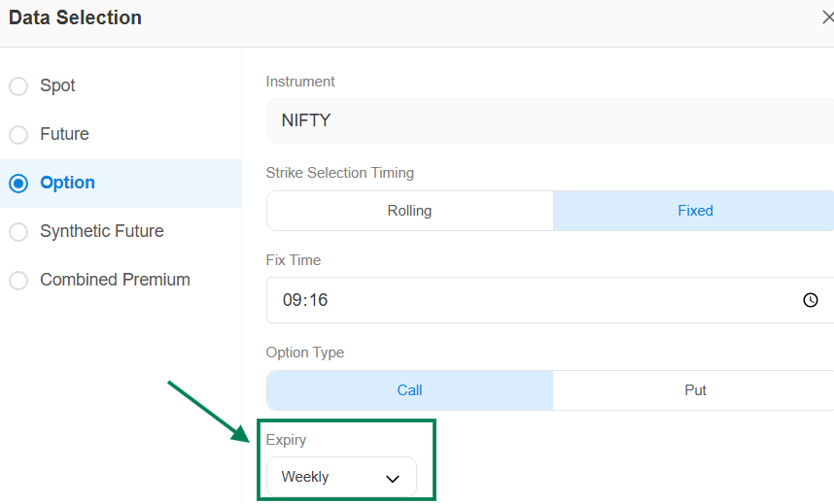Click the 09:16 Fix Time input

pyautogui.click(x=525, y=300)
